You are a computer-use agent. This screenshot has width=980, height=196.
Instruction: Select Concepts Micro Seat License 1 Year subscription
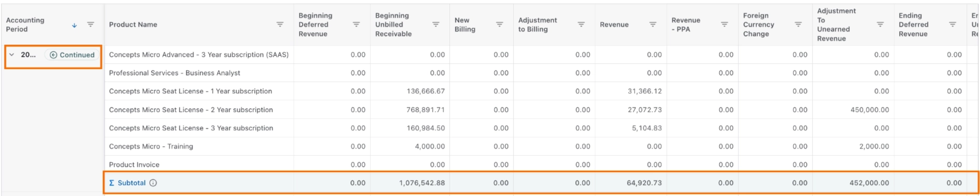tap(191, 91)
